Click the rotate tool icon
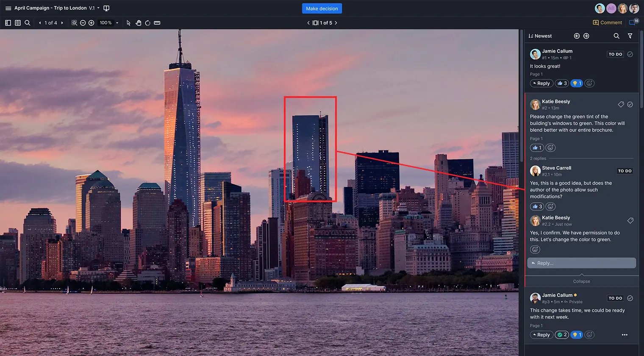This screenshot has height=356, width=644. point(147,23)
